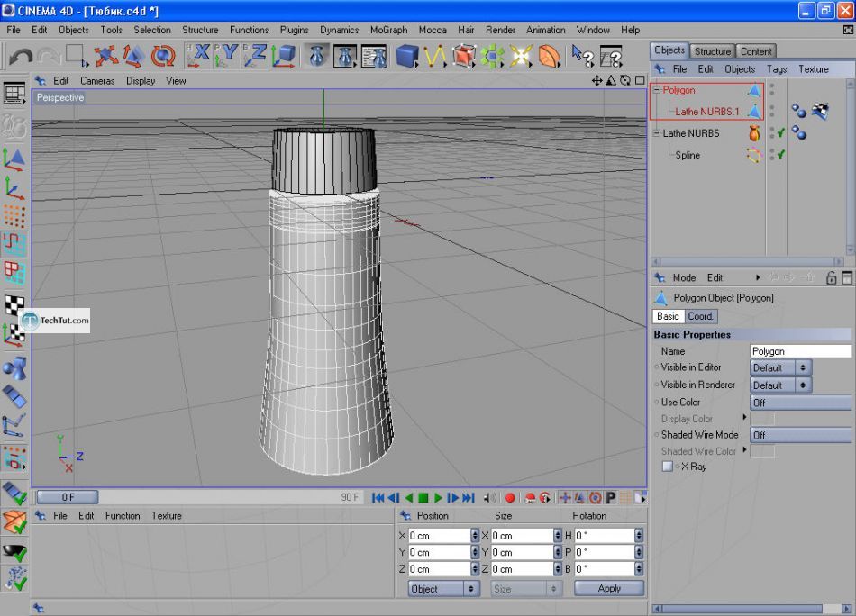Viewport: 856px width, 616px height.
Task: Collapse the Lathe NURBS tree node
Action: click(x=657, y=133)
